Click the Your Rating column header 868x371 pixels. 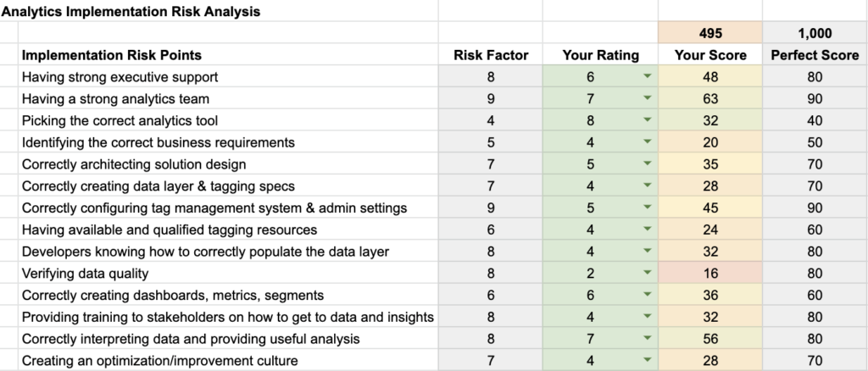point(600,55)
